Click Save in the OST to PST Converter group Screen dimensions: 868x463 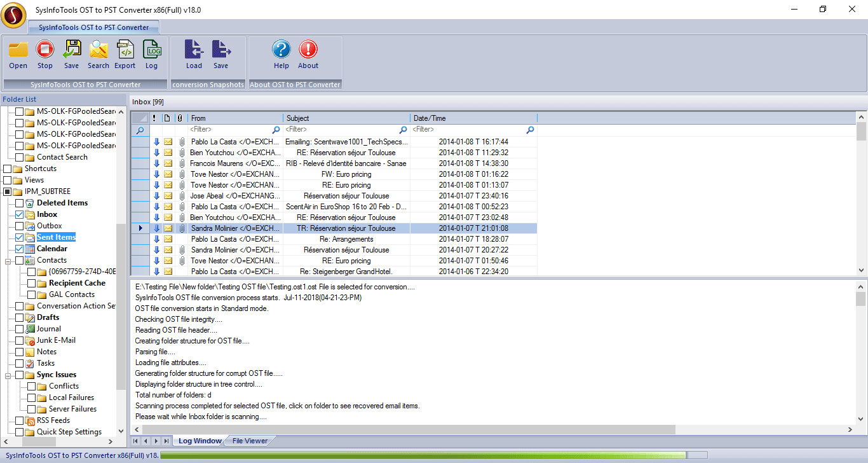[72, 50]
